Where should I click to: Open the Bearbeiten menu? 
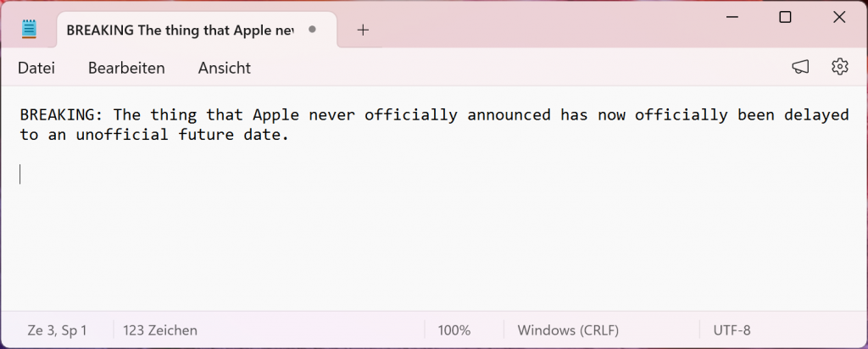click(126, 68)
